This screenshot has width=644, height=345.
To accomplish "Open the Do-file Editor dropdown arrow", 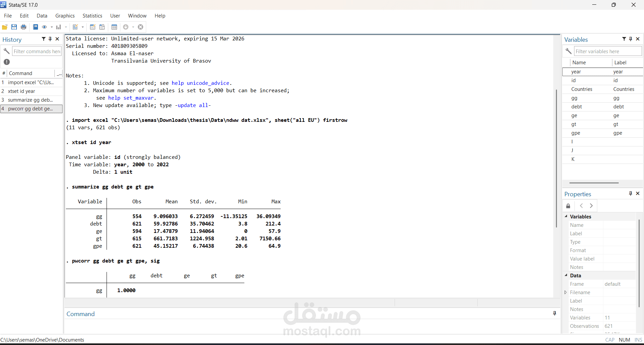I will (83, 27).
